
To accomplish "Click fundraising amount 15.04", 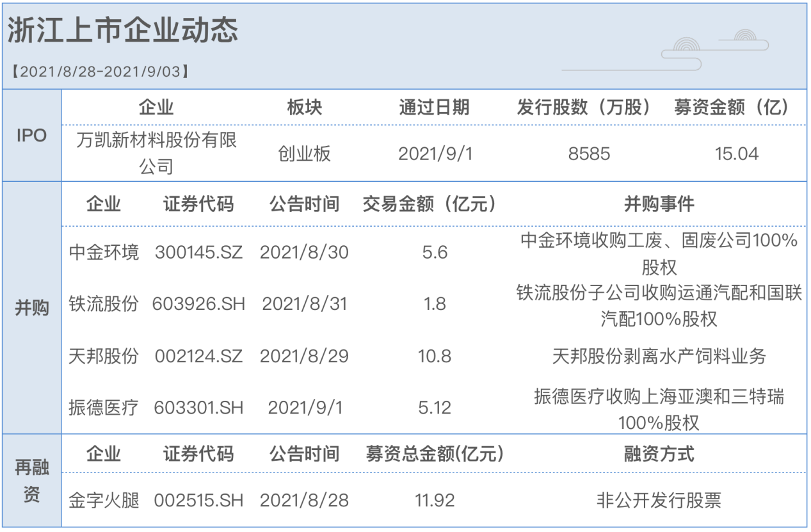I will click(x=737, y=154).
